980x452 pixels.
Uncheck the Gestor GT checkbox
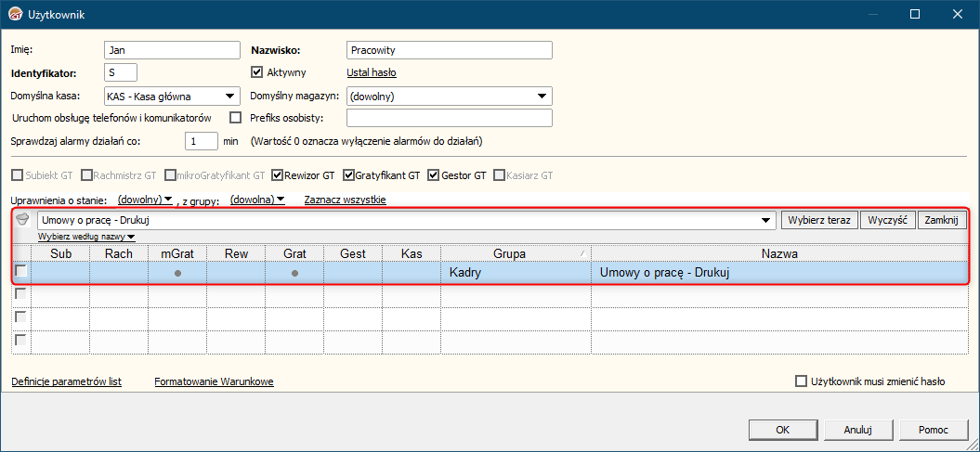[435, 175]
